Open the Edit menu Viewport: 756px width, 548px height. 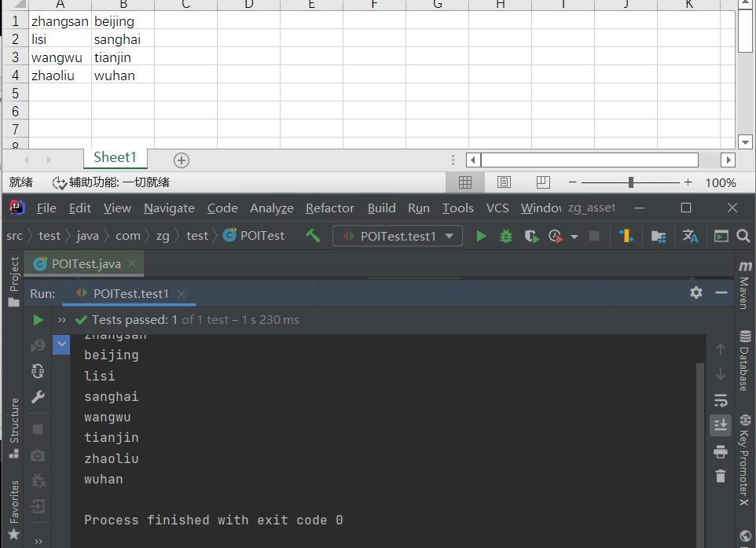coord(79,208)
